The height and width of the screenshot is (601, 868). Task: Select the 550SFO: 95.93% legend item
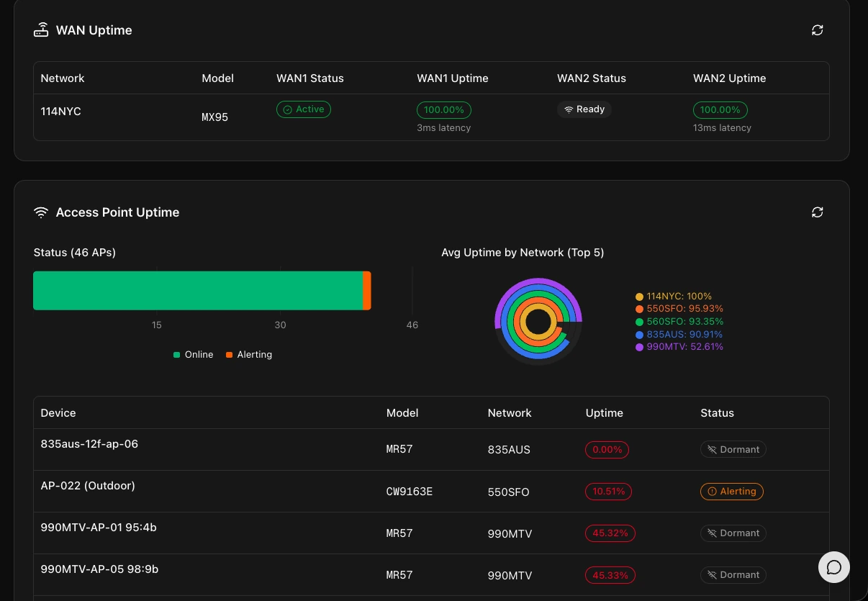tap(679, 309)
